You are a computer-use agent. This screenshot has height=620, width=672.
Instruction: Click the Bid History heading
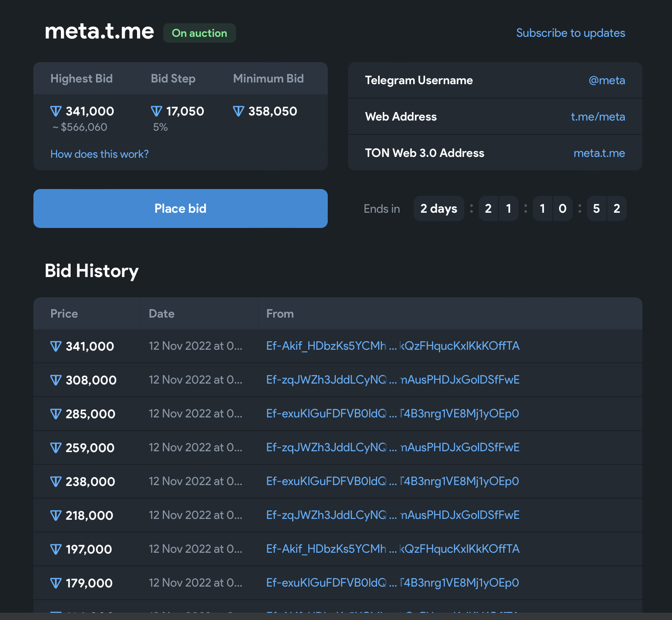(x=92, y=271)
